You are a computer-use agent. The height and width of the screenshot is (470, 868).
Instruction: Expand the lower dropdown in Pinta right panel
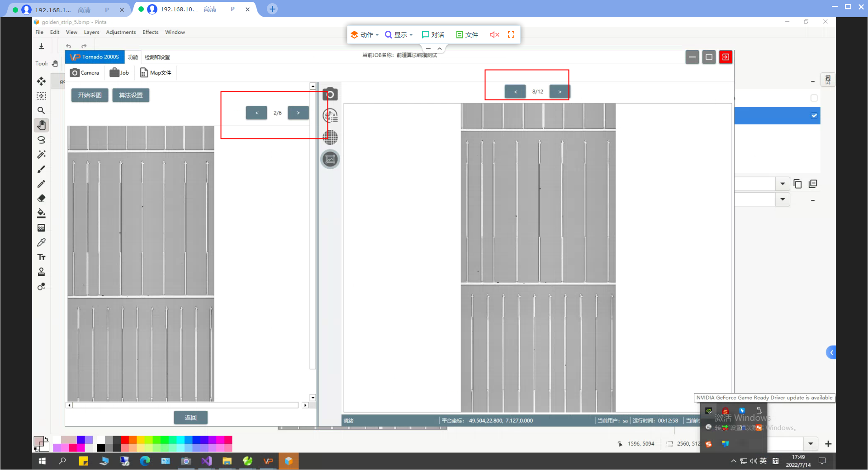click(783, 199)
